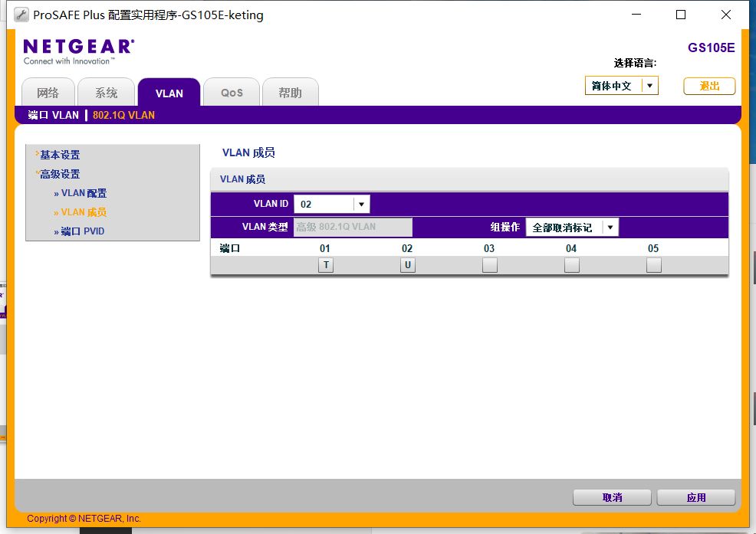Close the ProSAFE Plus window
The image size is (756, 534).
pyautogui.click(x=726, y=15)
